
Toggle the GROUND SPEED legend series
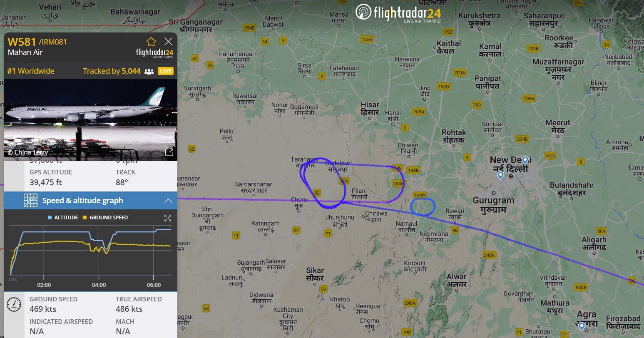105,217
